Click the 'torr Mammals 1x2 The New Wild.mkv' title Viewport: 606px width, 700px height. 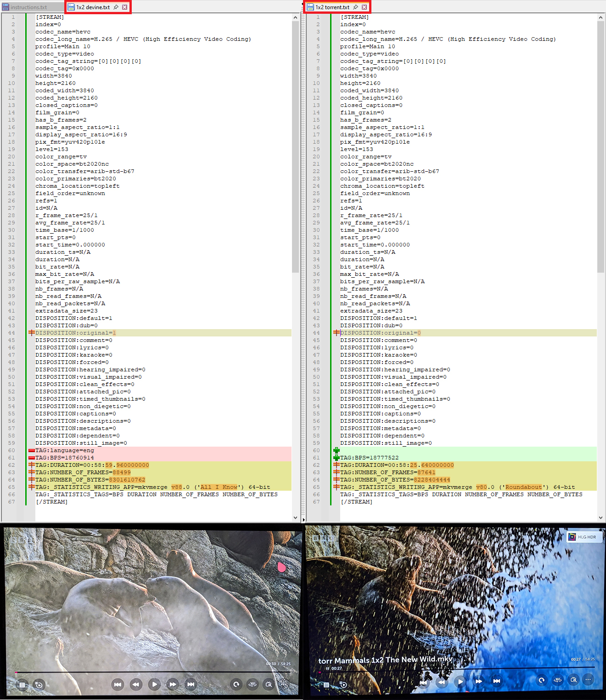pos(386,660)
